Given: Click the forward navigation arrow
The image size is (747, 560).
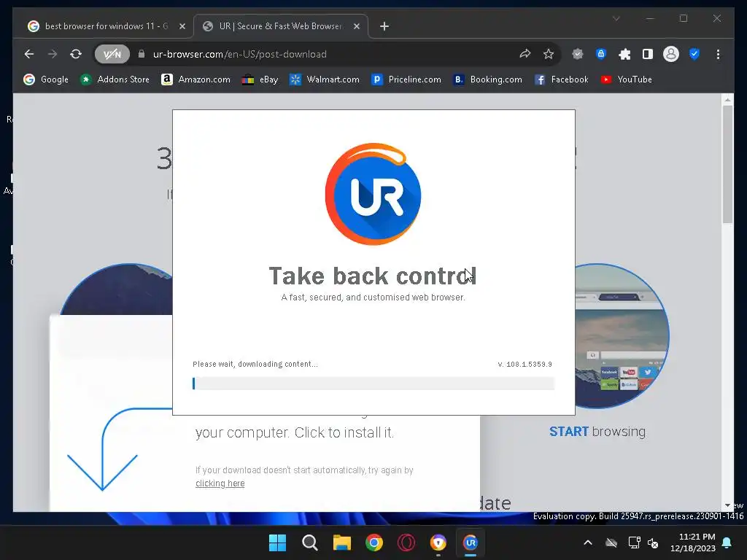Looking at the screenshot, I should [x=53, y=54].
